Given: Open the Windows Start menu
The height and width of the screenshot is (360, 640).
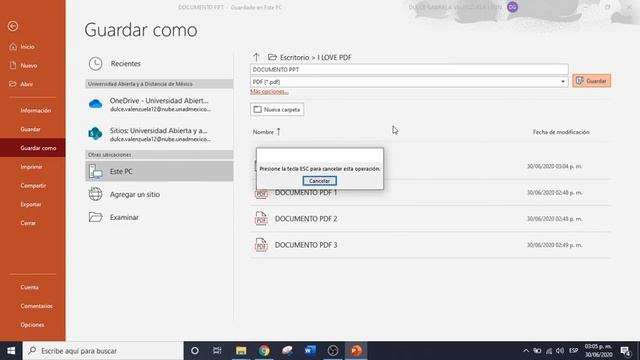Looking at the screenshot, I should coord(11,351).
